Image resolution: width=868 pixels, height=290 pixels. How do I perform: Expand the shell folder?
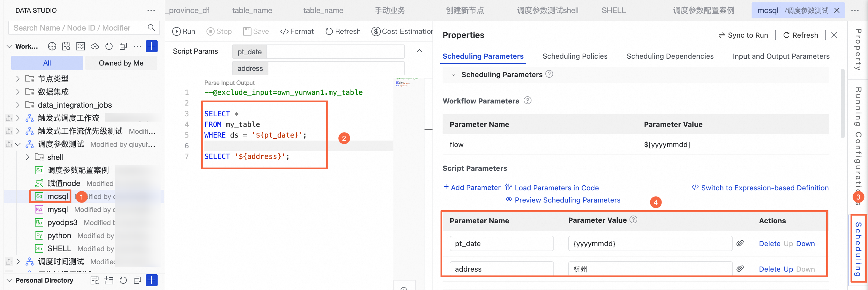(28, 157)
